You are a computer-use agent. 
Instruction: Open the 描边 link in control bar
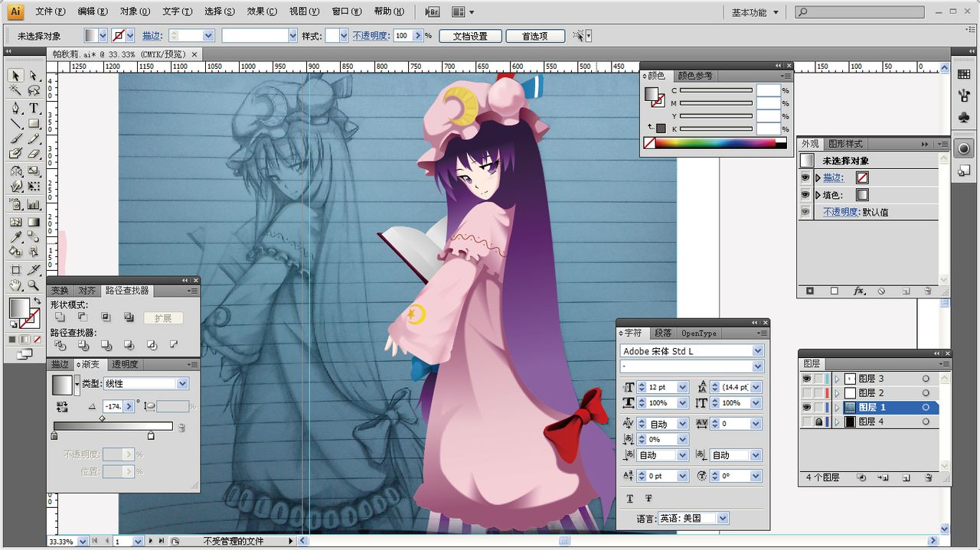(152, 36)
